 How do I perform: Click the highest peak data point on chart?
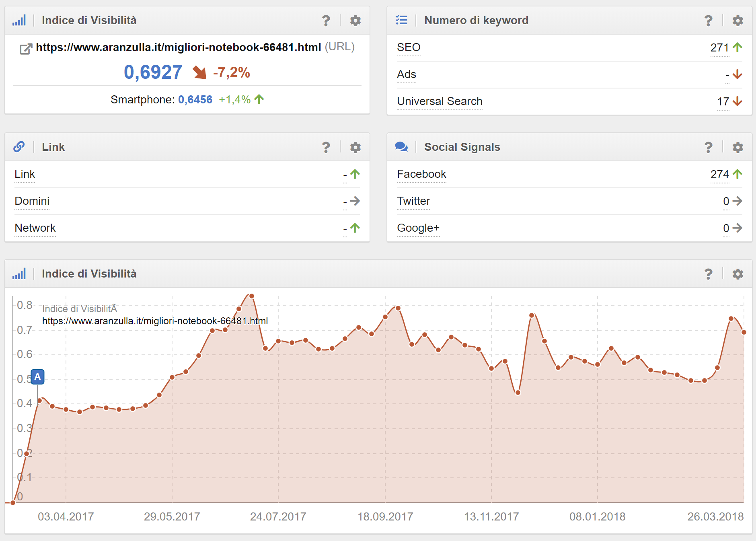click(252, 296)
